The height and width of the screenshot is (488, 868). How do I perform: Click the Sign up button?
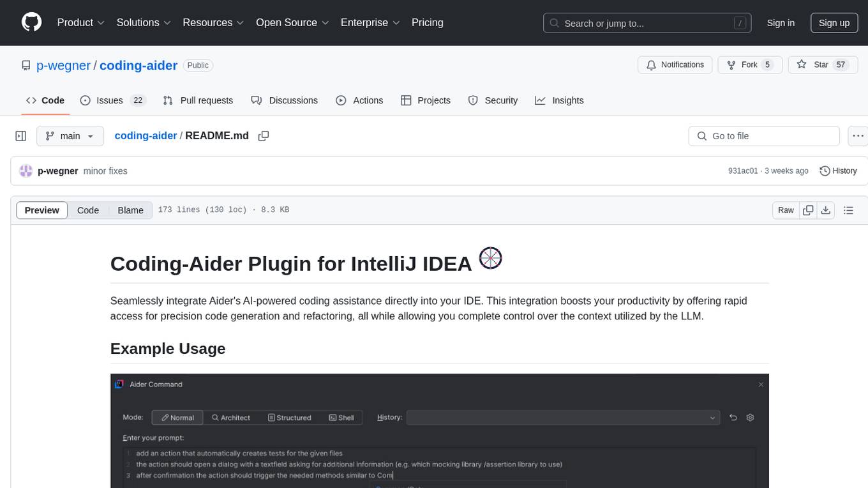click(834, 23)
